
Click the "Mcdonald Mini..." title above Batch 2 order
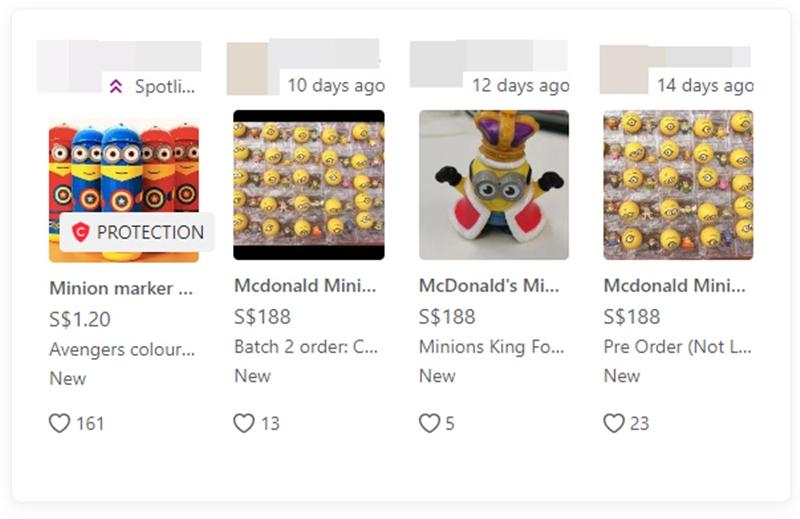[305, 286]
